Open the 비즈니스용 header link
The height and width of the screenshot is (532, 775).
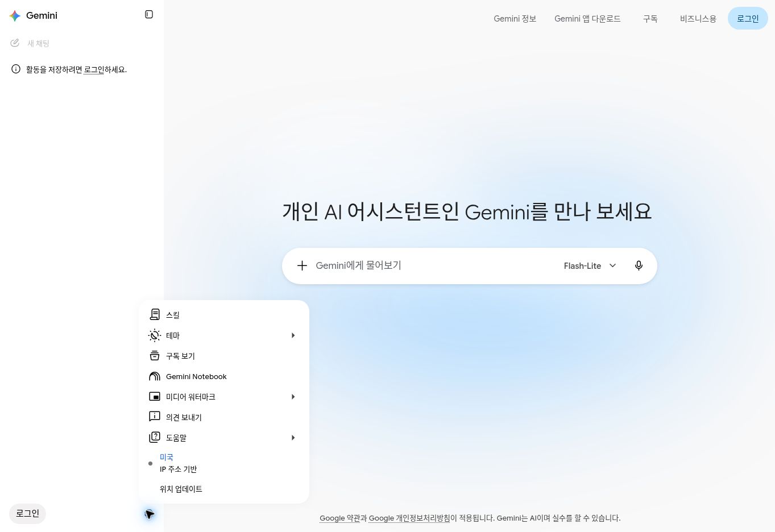tap(698, 19)
